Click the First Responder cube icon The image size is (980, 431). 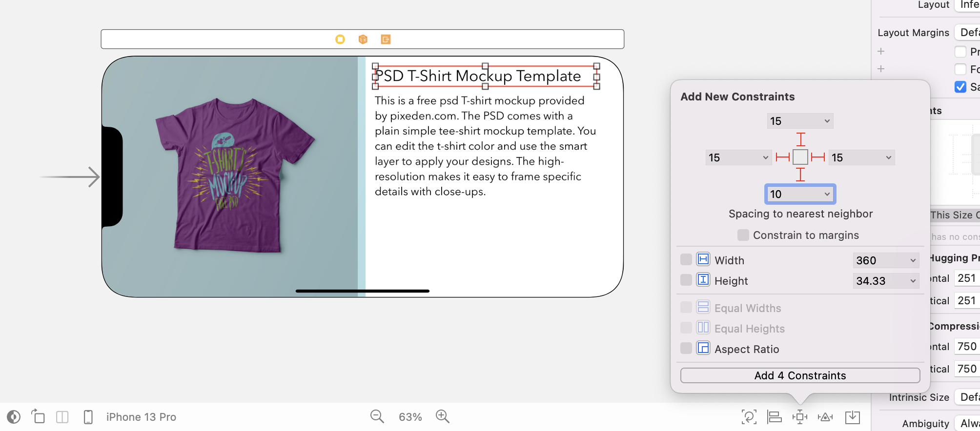363,39
